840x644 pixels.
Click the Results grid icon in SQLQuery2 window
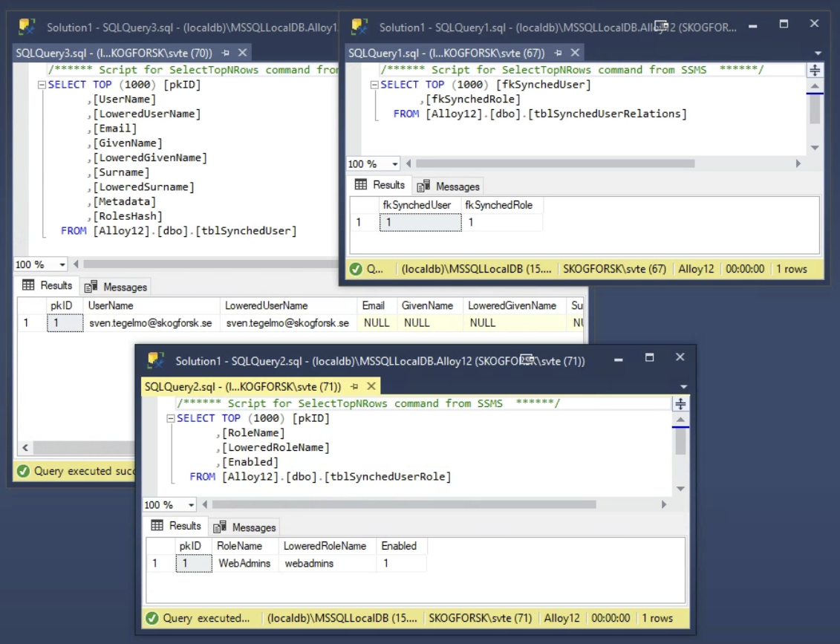tap(157, 526)
